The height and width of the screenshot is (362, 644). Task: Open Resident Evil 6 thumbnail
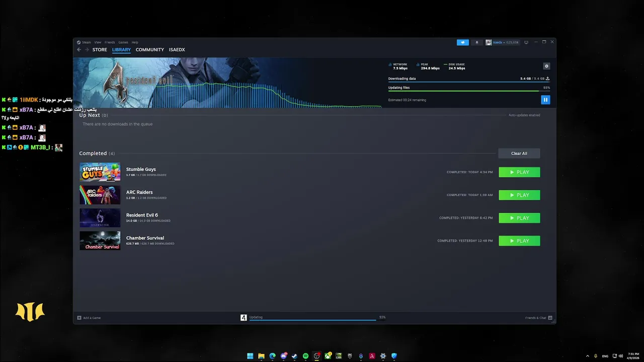pyautogui.click(x=100, y=218)
